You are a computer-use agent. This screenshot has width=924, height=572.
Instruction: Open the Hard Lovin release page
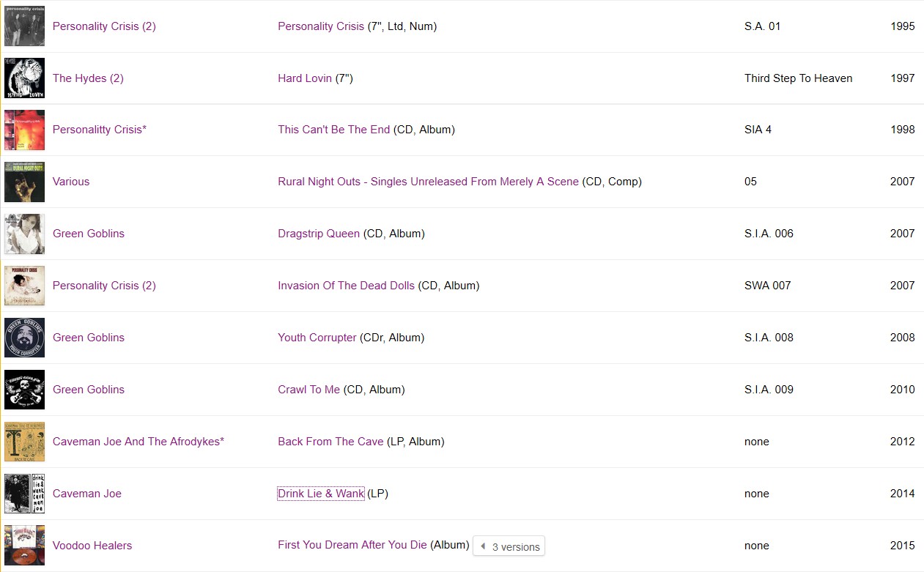tap(304, 78)
